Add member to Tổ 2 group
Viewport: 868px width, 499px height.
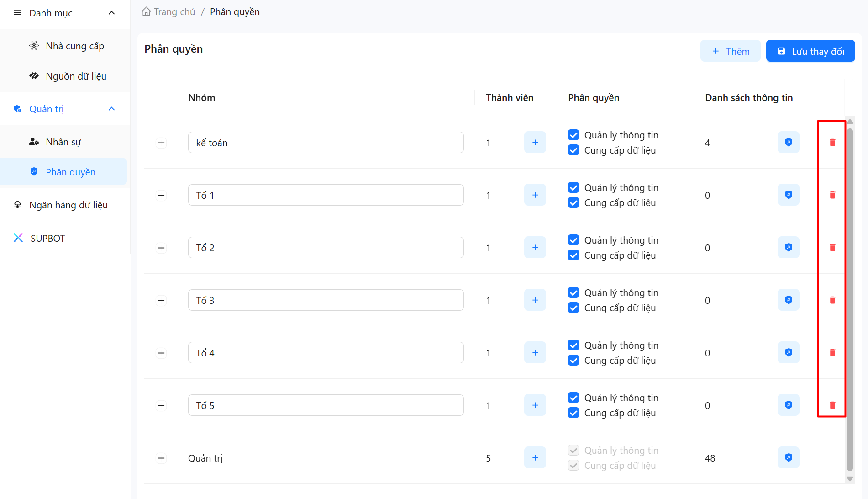click(535, 248)
